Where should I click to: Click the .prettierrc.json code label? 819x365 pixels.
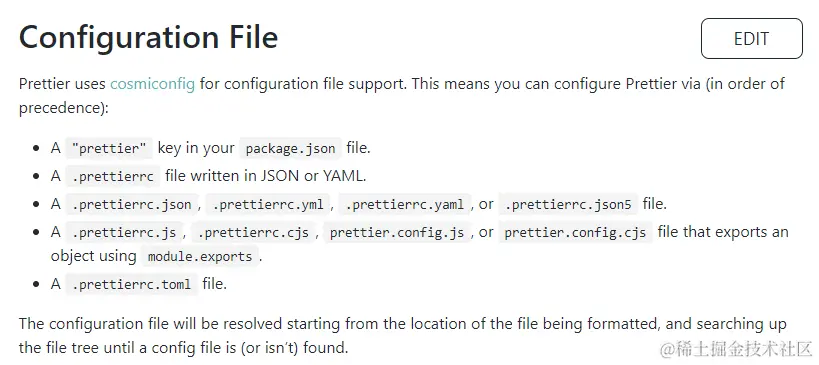(132, 204)
